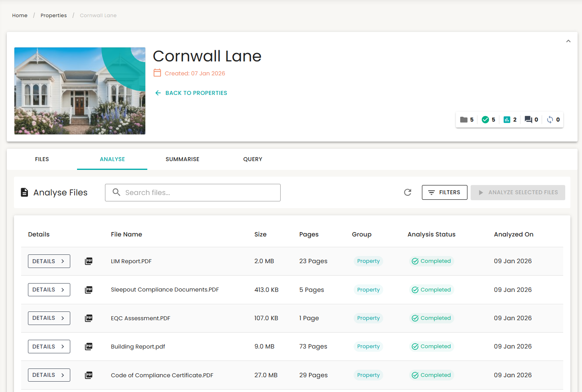Viewport: 582px width, 392px height.
Task: Open the QUERY tab
Action: point(253,159)
